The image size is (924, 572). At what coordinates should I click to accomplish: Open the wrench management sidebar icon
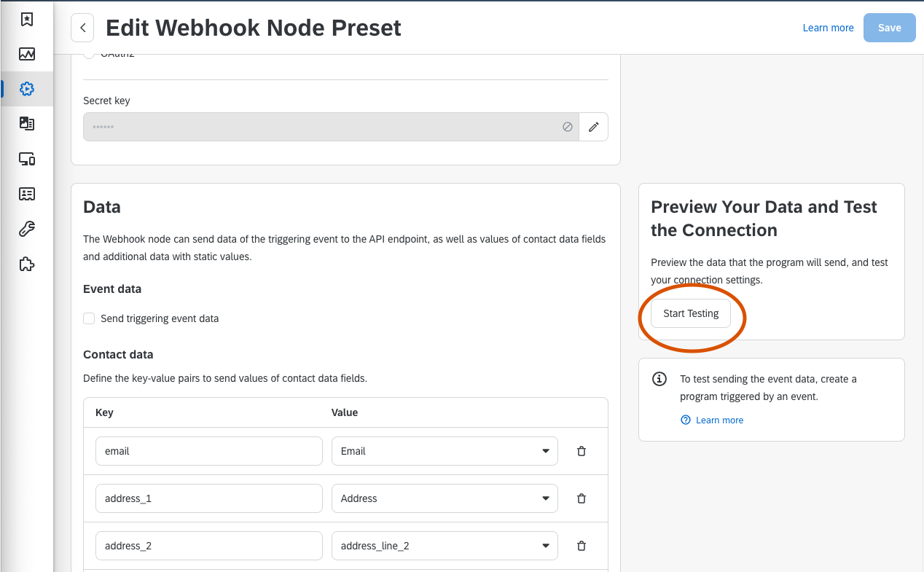pyautogui.click(x=27, y=229)
